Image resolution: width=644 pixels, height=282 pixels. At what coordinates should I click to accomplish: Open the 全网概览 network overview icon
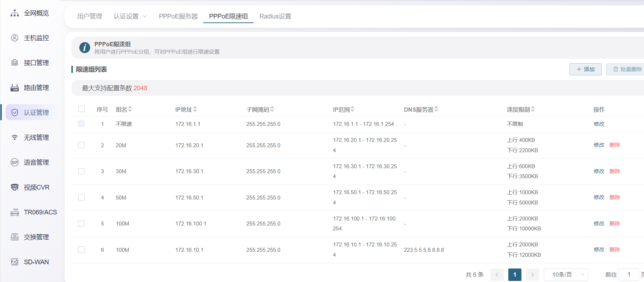click(15, 13)
